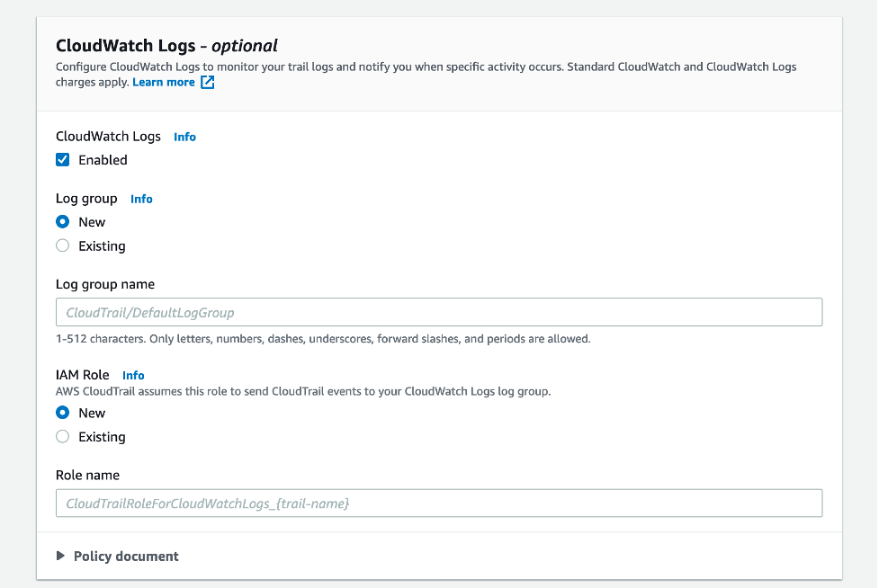Click the external link icon beside Learn more
This screenshot has width=879, height=588.
tap(207, 82)
